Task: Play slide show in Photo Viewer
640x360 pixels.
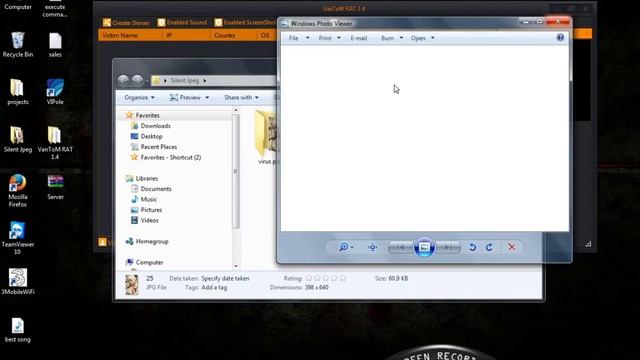Action: [x=424, y=247]
